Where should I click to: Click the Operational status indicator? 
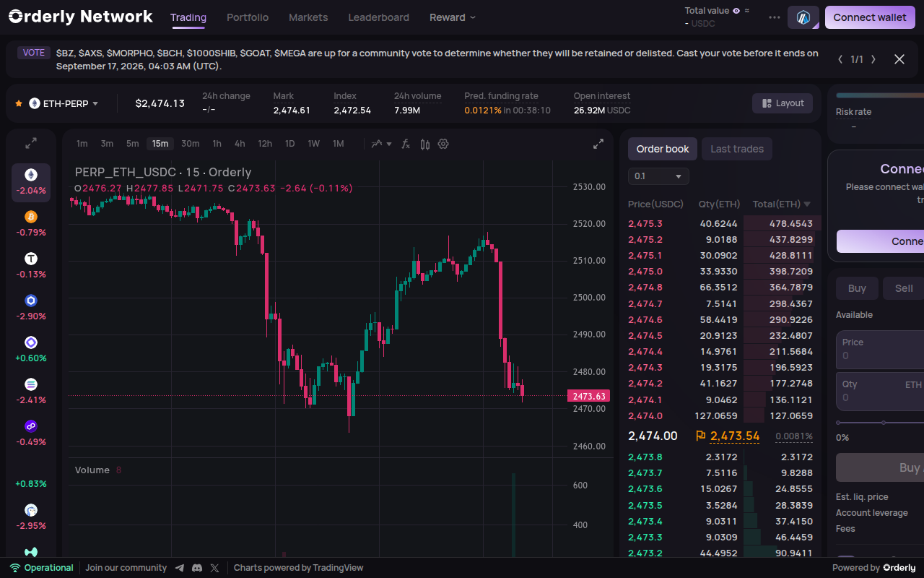point(41,568)
